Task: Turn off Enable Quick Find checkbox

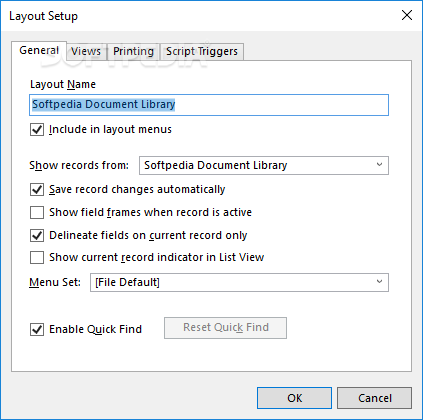Action: click(x=37, y=329)
